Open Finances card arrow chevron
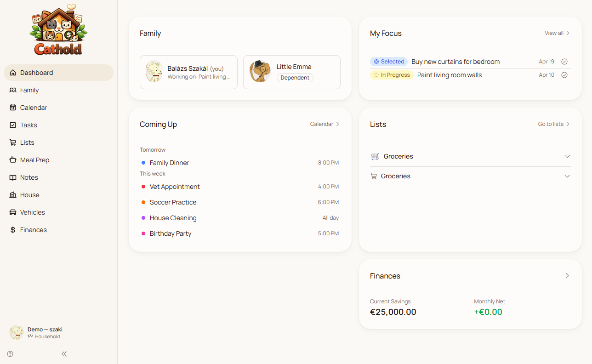592x364 pixels. pyautogui.click(x=567, y=276)
